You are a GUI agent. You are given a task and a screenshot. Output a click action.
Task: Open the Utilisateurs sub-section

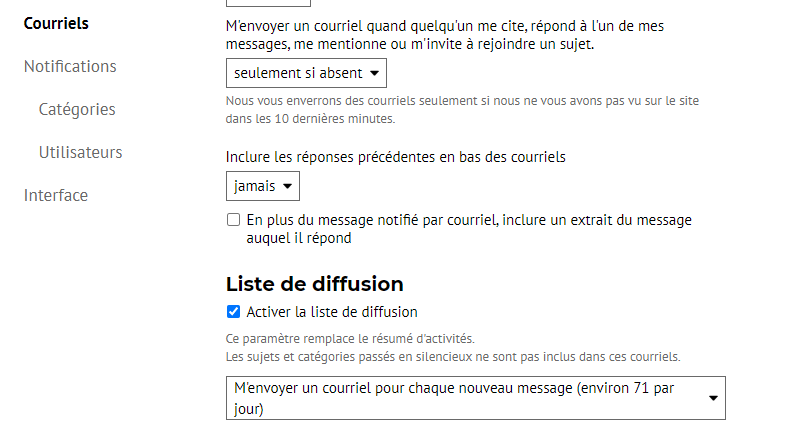[x=80, y=152]
